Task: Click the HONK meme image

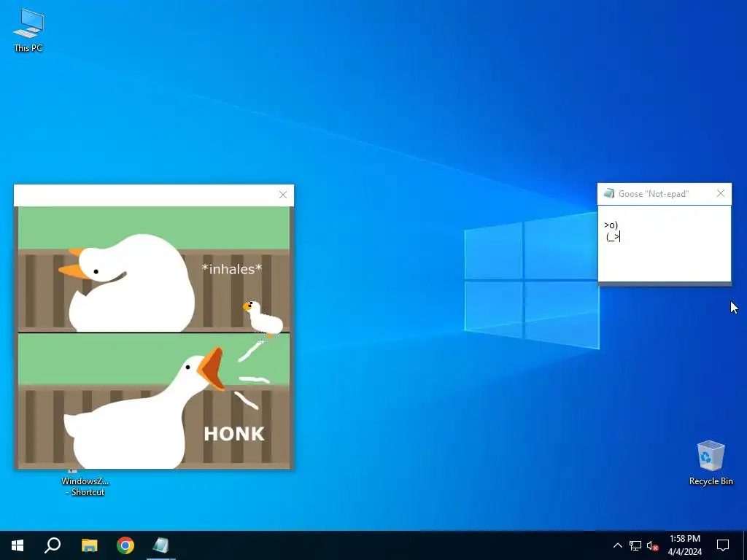Action: [x=154, y=338]
